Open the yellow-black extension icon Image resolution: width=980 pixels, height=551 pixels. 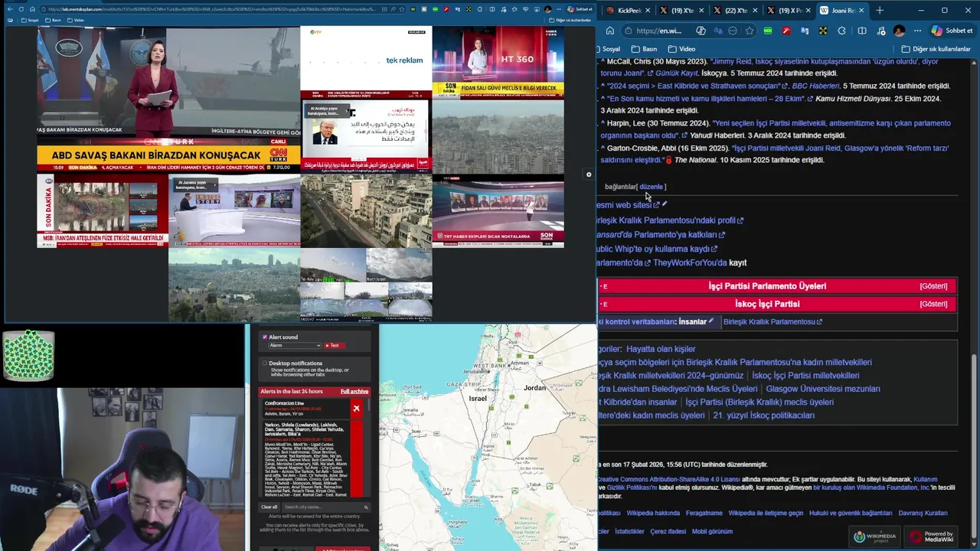(x=823, y=31)
